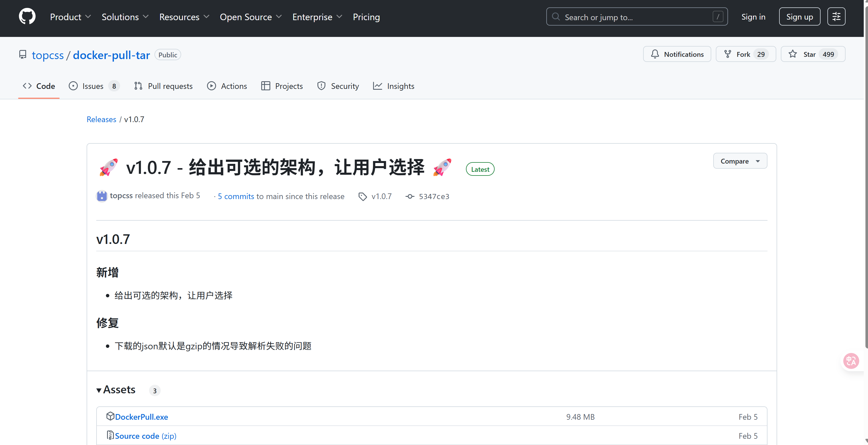
Task: Click the translate floating icon at right edge
Action: pyautogui.click(x=851, y=361)
